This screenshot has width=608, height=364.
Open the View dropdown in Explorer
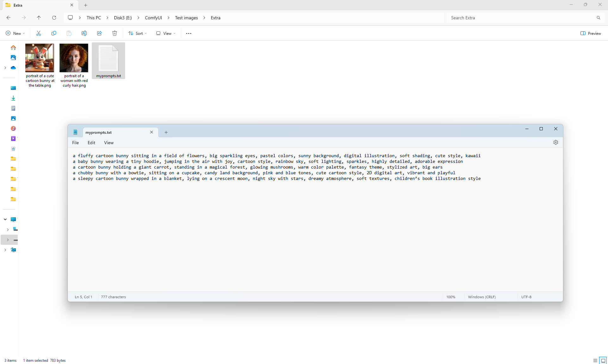(166, 33)
